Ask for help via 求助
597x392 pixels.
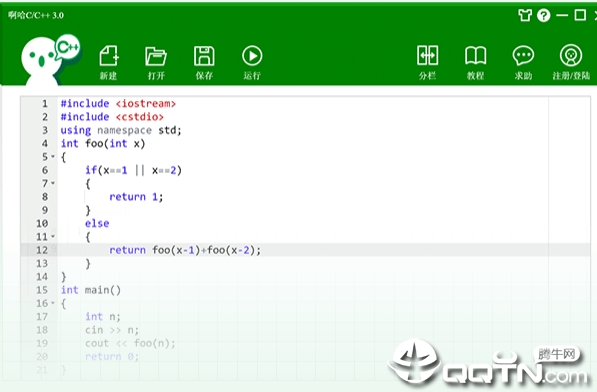(x=523, y=63)
